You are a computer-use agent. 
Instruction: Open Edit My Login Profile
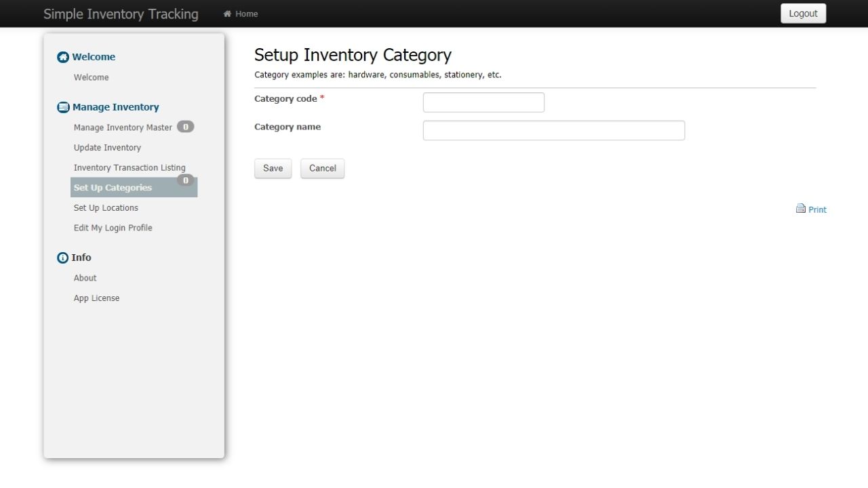point(113,228)
